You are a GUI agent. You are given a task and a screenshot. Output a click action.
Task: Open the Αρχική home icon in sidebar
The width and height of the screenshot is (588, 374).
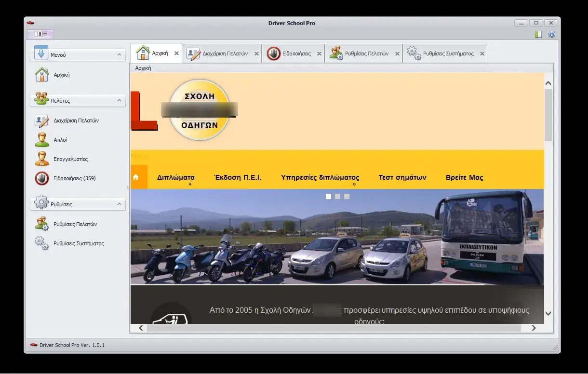pyautogui.click(x=42, y=75)
